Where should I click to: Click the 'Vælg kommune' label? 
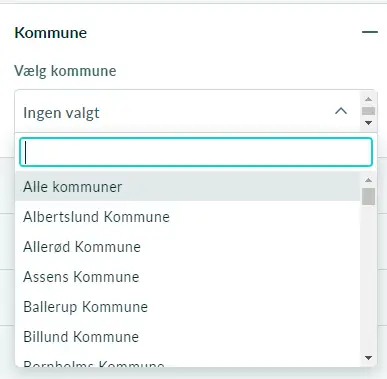[65, 71]
